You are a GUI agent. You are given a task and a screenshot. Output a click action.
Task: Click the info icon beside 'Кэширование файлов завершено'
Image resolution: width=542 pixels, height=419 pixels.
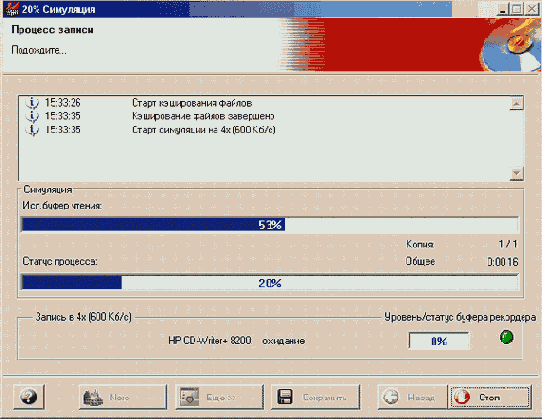(32, 116)
